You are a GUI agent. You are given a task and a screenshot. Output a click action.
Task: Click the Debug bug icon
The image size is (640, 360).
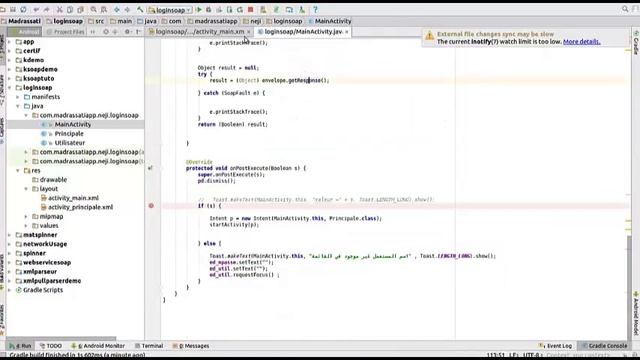[209, 9]
